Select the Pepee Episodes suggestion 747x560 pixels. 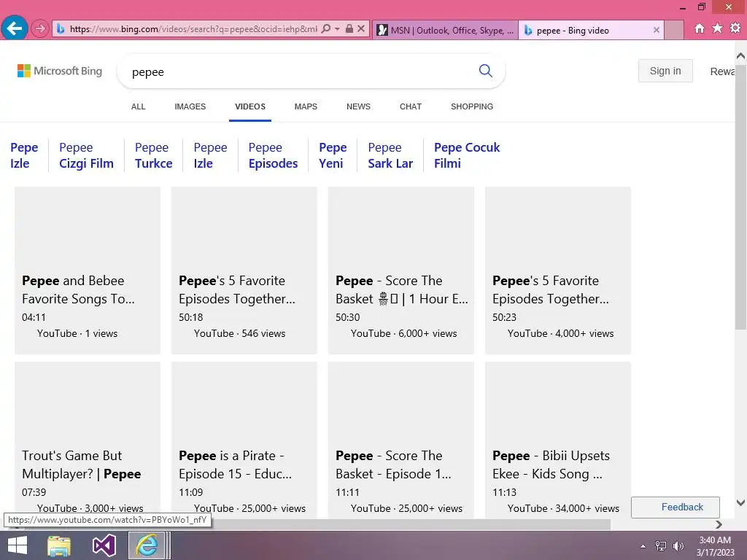(x=273, y=155)
